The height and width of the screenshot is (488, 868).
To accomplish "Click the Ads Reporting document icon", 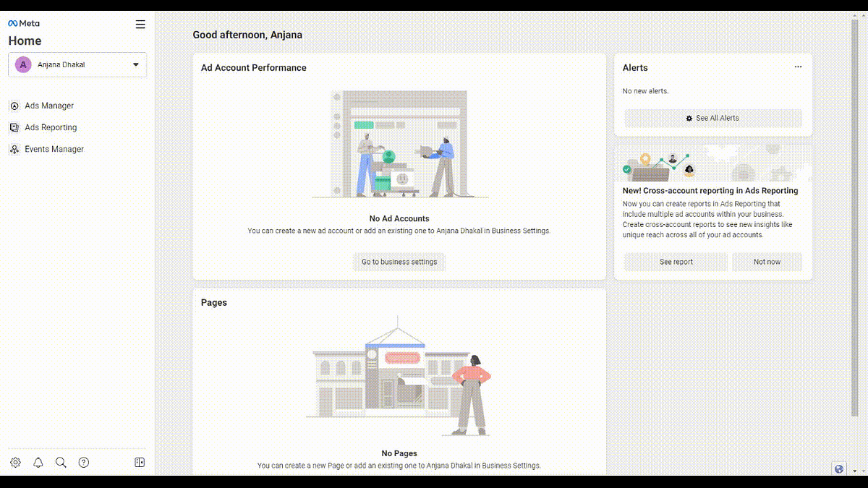I will pos(14,127).
